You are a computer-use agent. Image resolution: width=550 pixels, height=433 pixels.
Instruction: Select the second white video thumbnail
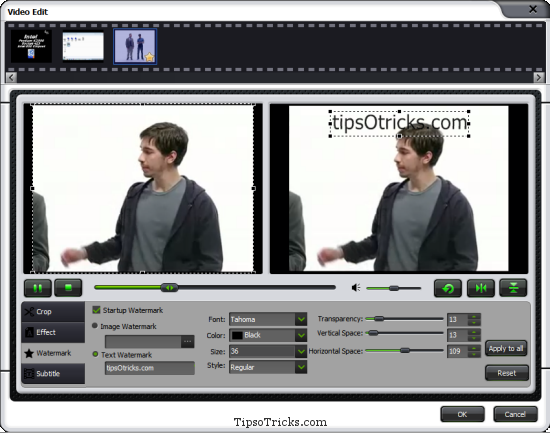[x=83, y=47]
